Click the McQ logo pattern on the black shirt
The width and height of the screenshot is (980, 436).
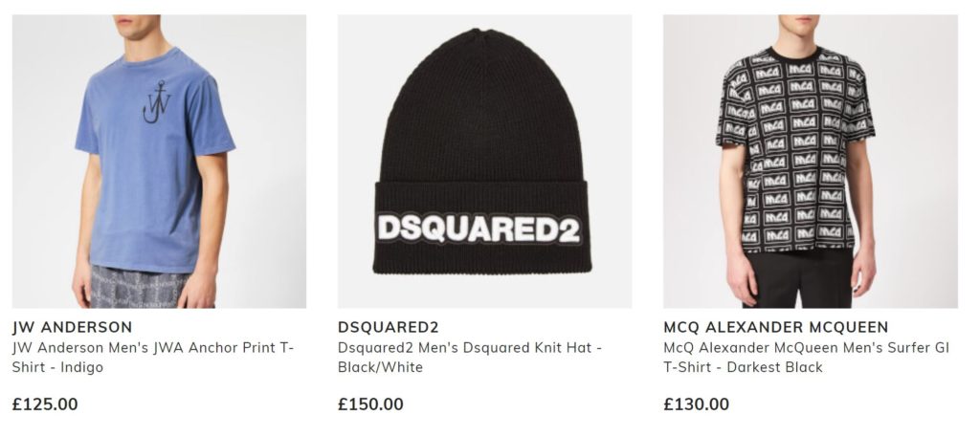click(793, 150)
